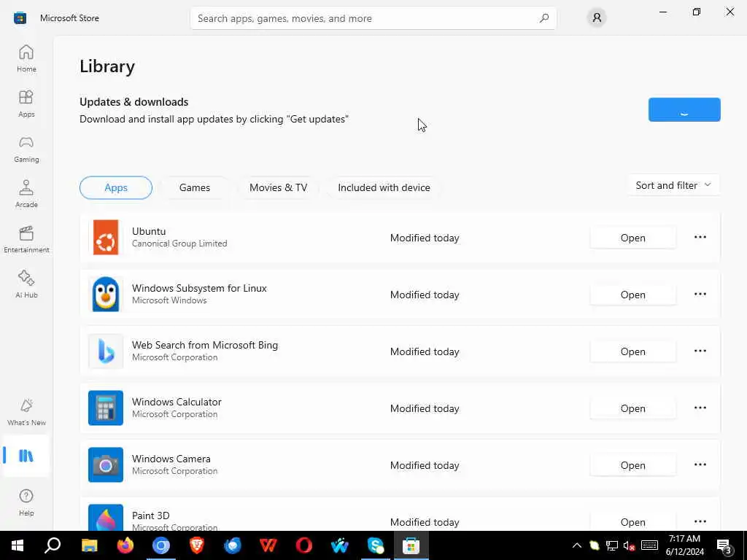Open AI Hub in the sidebar
The height and width of the screenshot is (560, 747).
[26, 285]
